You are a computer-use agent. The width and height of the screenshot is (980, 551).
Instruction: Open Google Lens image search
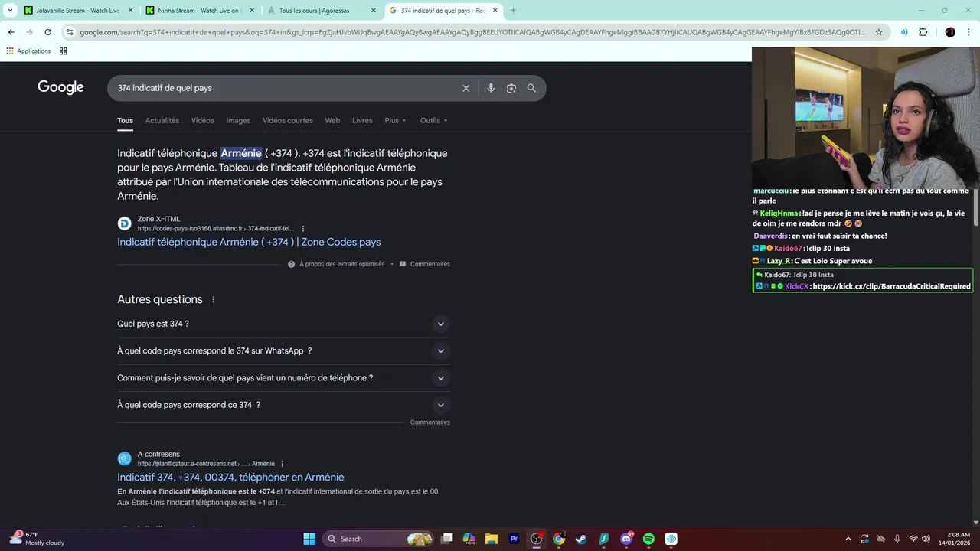tap(511, 88)
